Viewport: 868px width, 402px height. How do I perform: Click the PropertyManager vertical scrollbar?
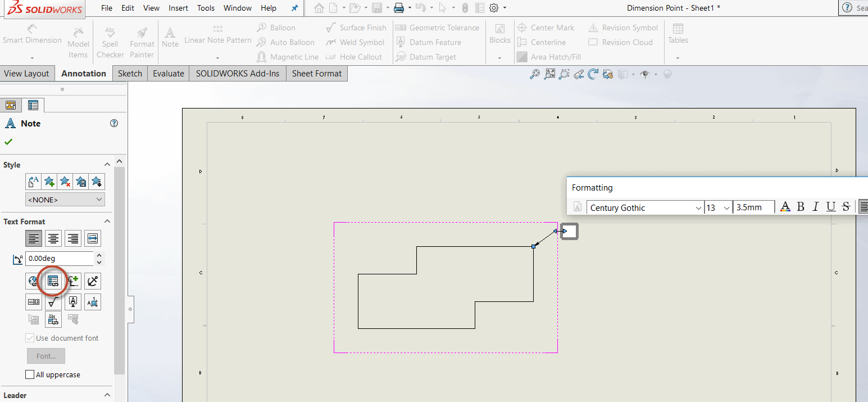(x=119, y=270)
